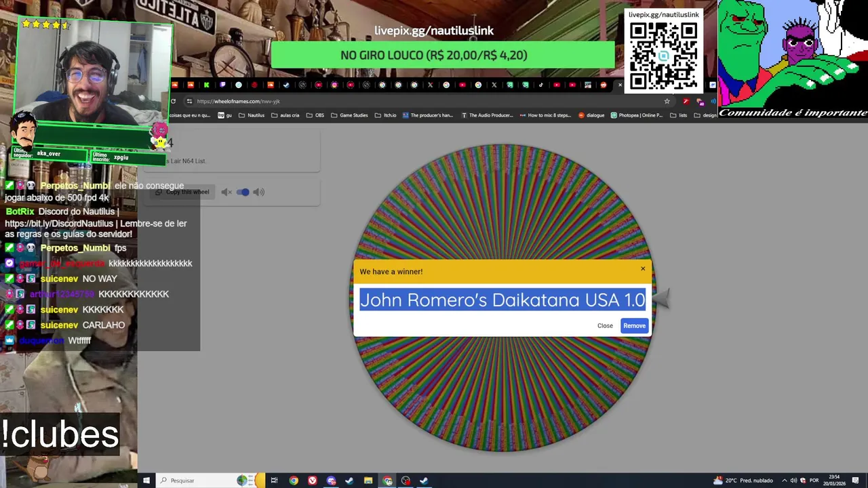
Task: Click the bit.ly Discord link in chat
Action: [59, 223]
